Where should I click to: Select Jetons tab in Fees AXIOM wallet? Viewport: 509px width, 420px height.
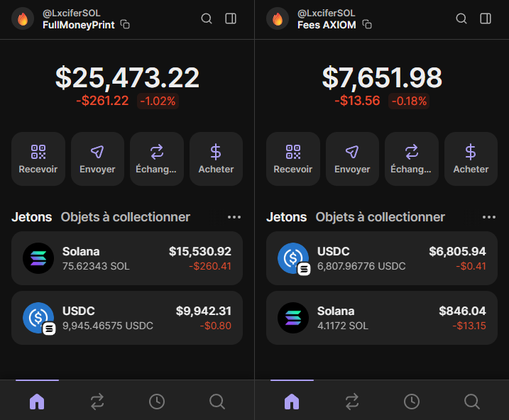[287, 217]
